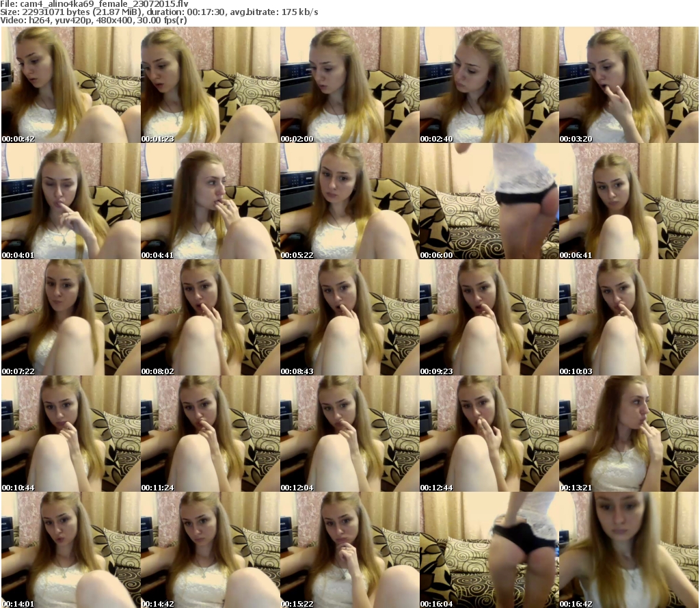Screen dimensions: 700x608
Task: Choose the frame at 00:08:02
Action: [x=211, y=317]
